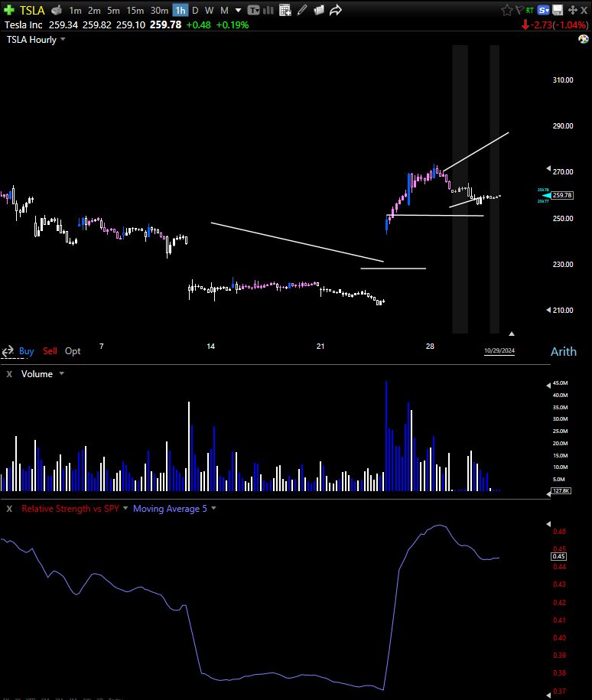Click the 10/29/2024 date label
The height and width of the screenshot is (700, 592).
pos(499,350)
